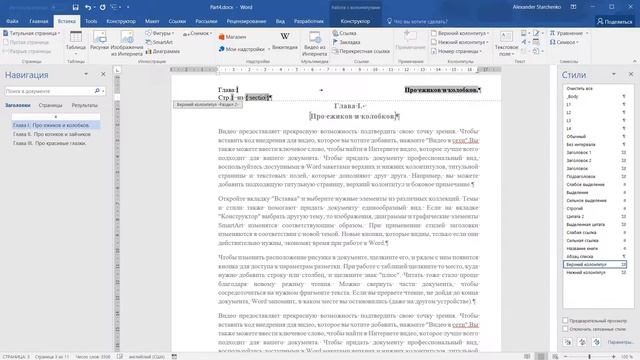Apply the Нижний колонтитул style

tap(595, 273)
